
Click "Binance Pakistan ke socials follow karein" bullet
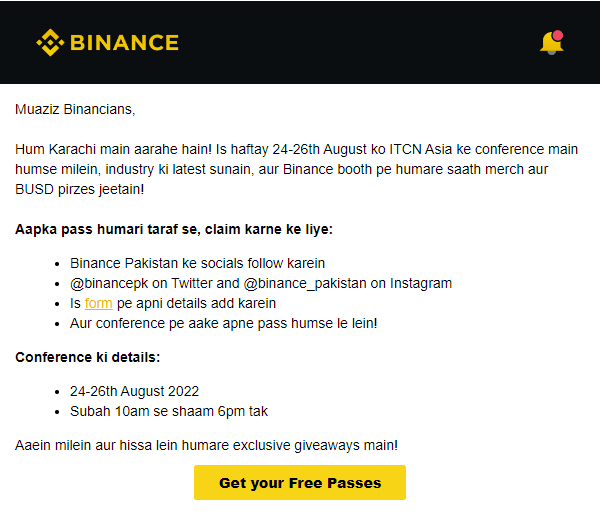tap(197, 263)
